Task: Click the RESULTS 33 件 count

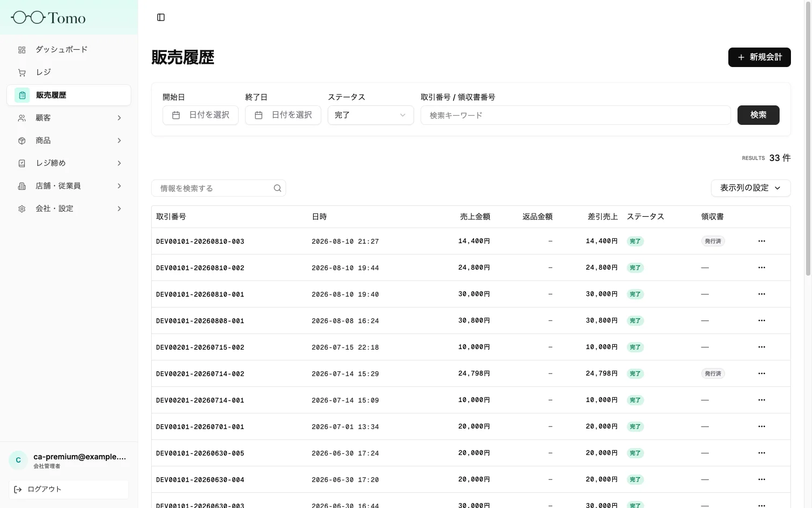Action: [x=766, y=158]
